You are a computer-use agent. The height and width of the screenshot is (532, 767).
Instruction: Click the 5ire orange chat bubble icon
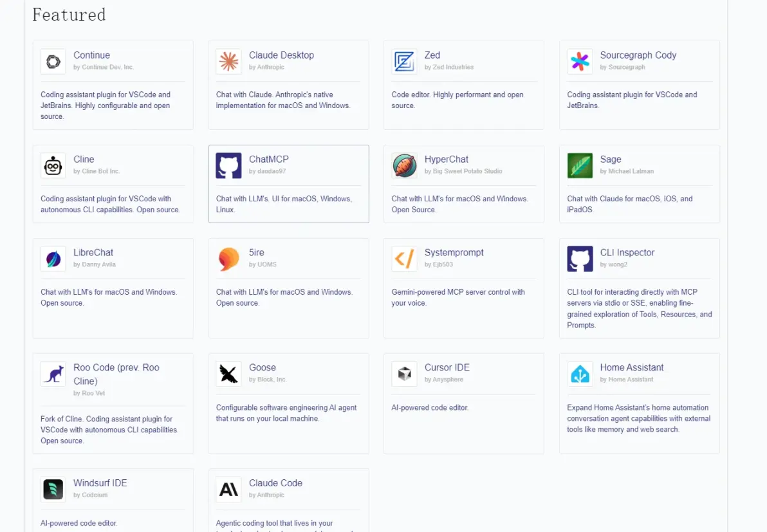[228, 259]
